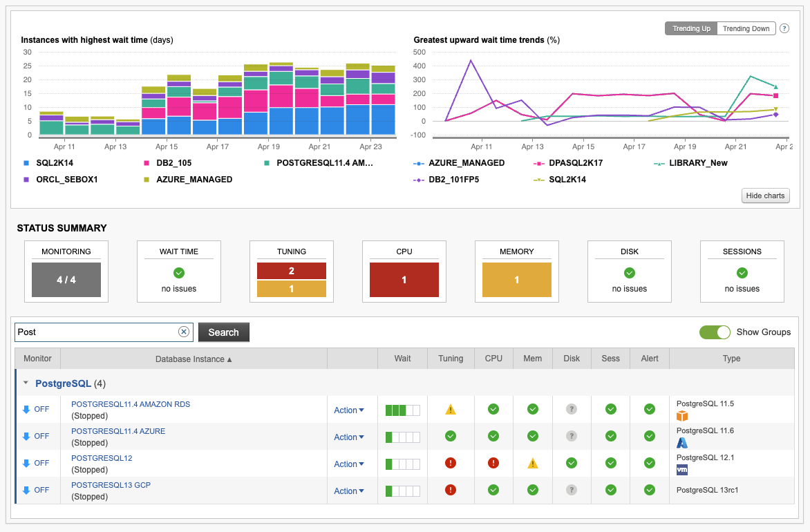Click Alert OK icon for POSTGRESQL11.4 AMAZON RDS
Image resolution: width=810 pixels, height=532 pixels.
pyautogui.click(x=650, y=409)
